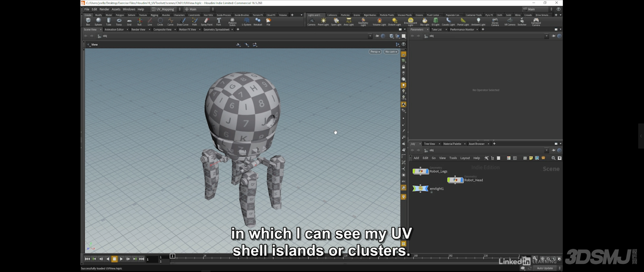Select the Tube shelf tool
This screenshot has height=272, width=644.
[x=108, y=21]
